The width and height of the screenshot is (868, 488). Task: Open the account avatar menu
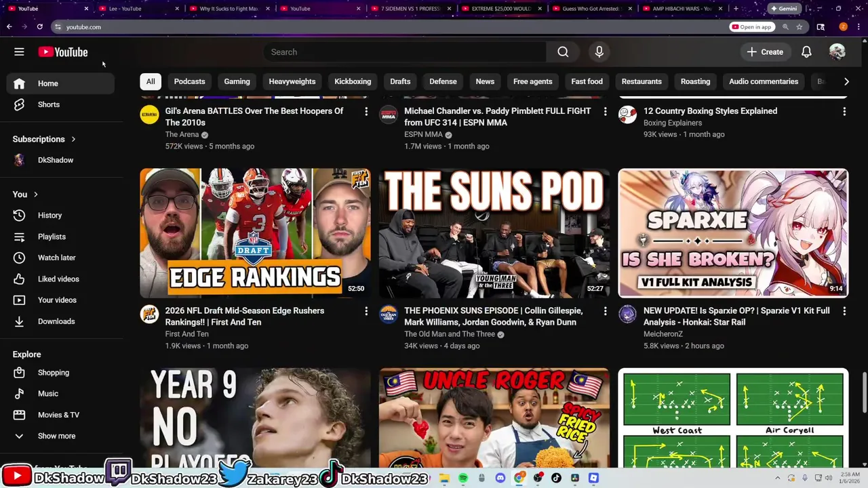point(837,52)
